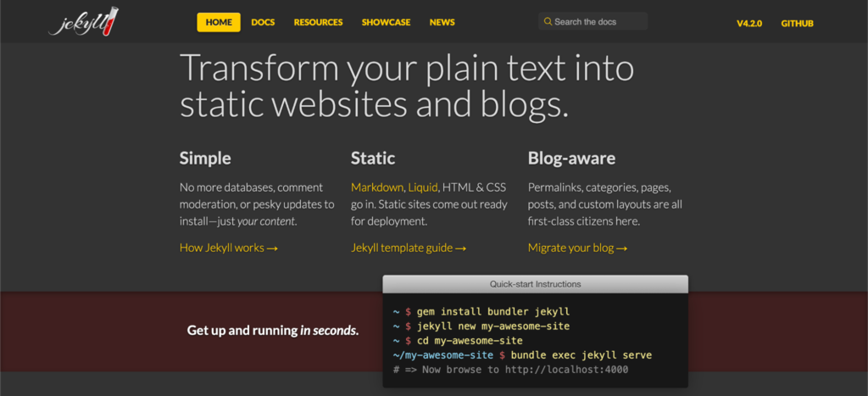The width and height of the screenshot is (868, 396).
Task: Open the GitHub link
Action: click(x=797, y=23)
